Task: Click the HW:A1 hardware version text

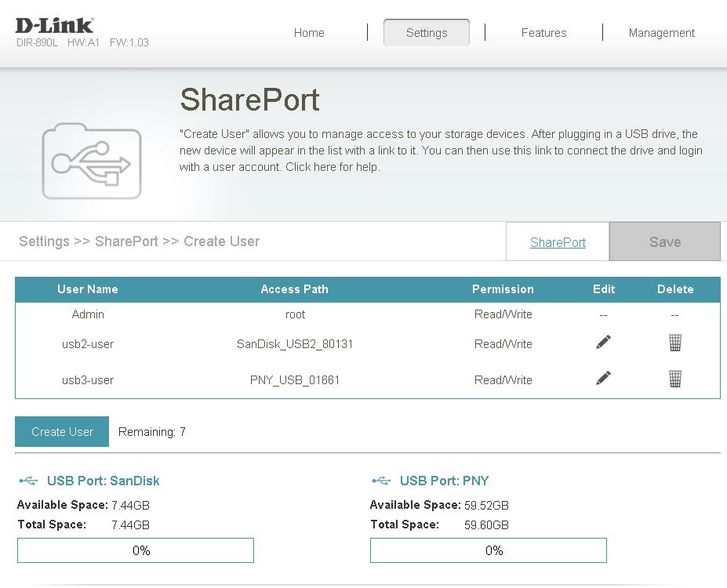Action: [83, 42]
